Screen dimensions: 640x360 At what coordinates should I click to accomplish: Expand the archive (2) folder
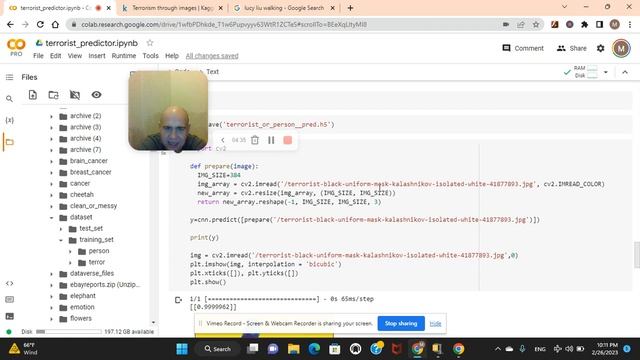click(51, 116)
